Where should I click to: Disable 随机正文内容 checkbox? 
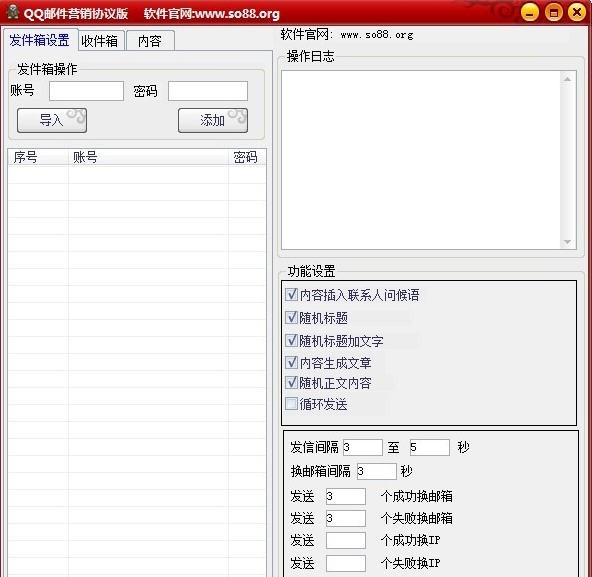291,383
